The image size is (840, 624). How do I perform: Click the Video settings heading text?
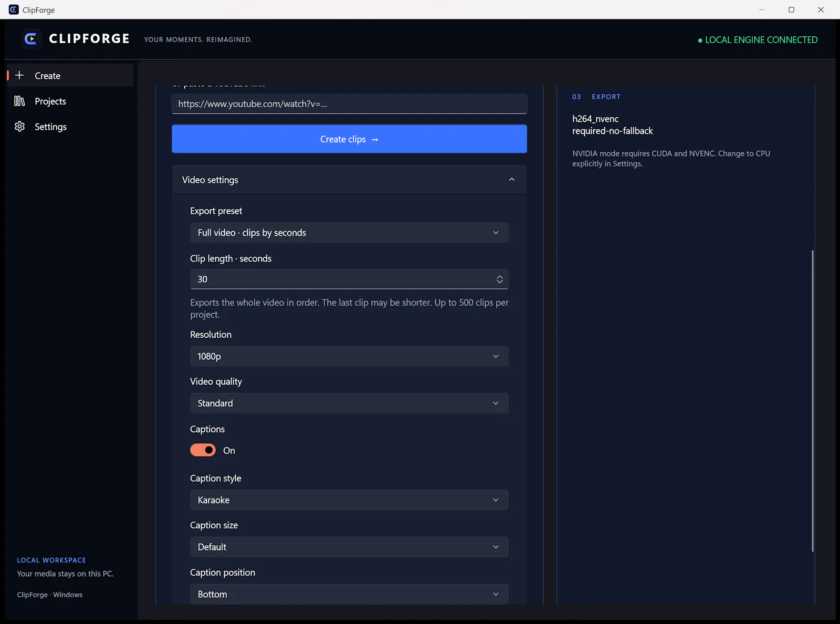tap(210, 180)
